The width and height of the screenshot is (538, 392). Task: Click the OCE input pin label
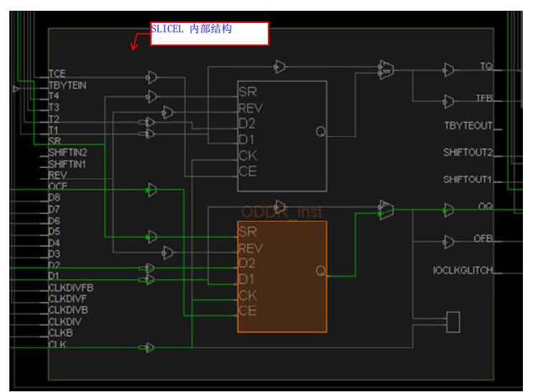(58, 186)
